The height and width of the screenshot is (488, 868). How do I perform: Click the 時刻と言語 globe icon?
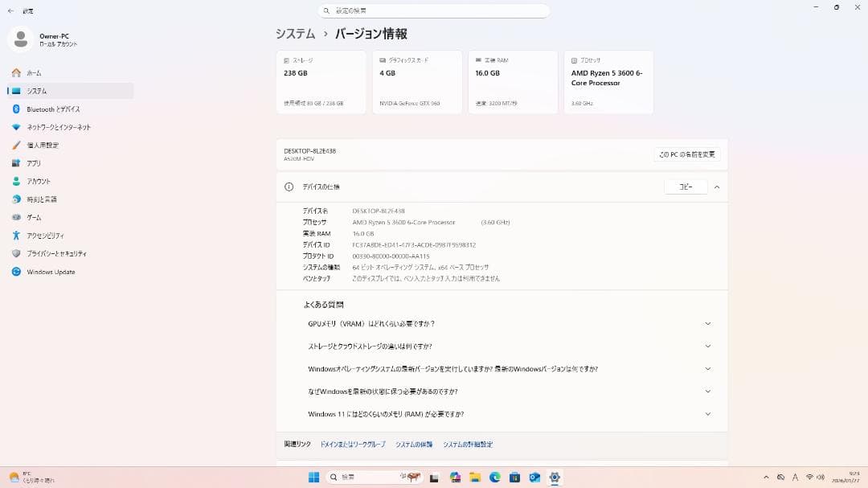click(x=16, y=199)
